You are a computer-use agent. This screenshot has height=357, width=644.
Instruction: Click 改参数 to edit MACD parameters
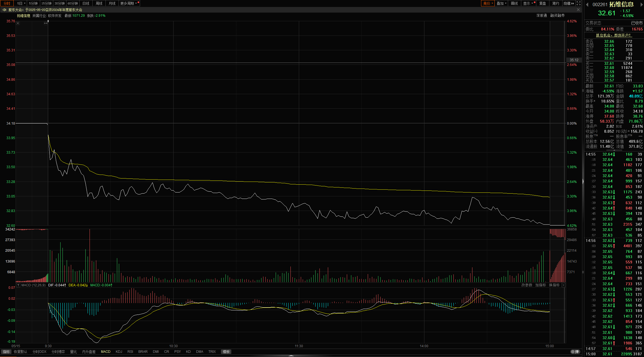tap(527, 285)
